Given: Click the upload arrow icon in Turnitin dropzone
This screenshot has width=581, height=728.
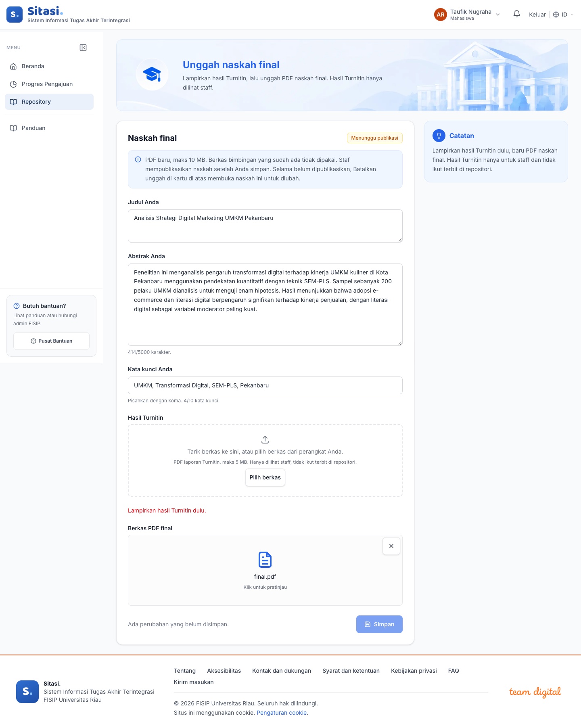Looking at the screenshot, I should coord(265,439).
